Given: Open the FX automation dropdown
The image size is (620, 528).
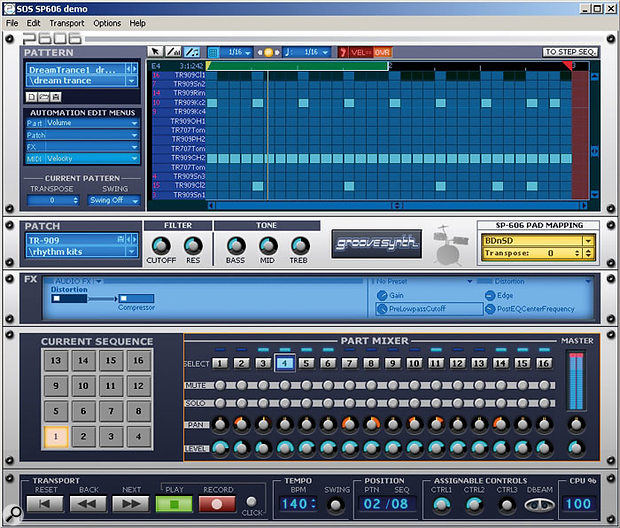Looking at the screenshot, I should pyautogui.click(x=134, y=147).
